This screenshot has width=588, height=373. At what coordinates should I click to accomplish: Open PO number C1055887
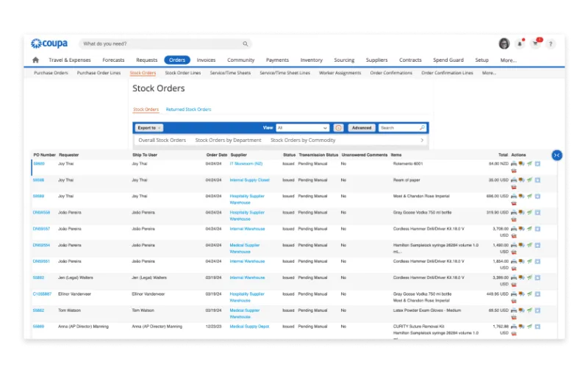coord(42,294)
